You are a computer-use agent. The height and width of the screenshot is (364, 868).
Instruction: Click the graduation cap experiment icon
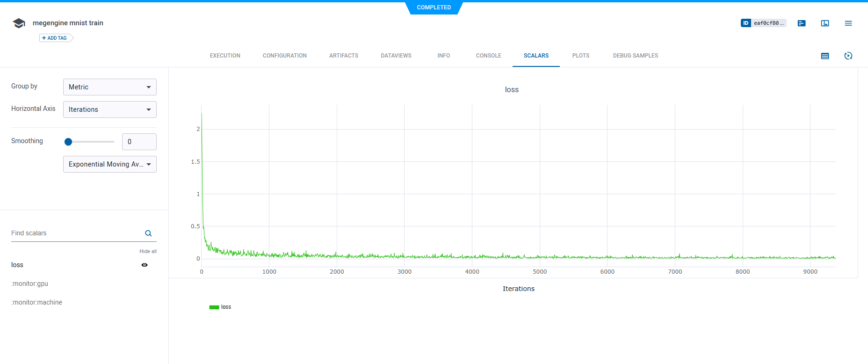click(19, 23)
